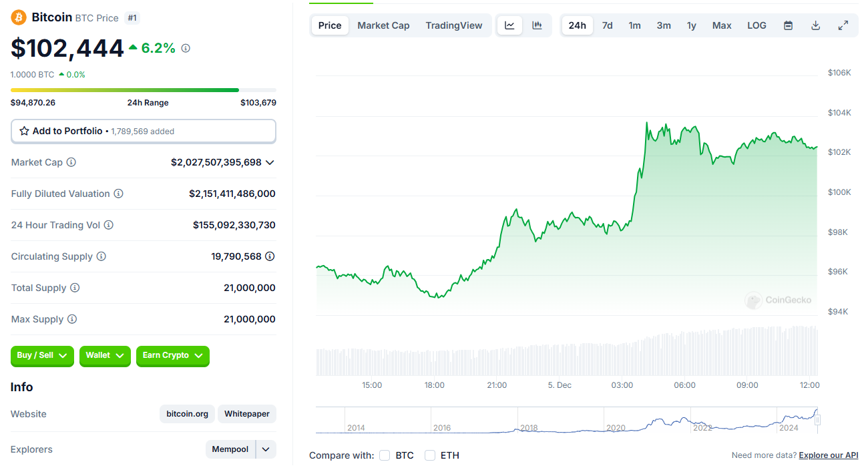This screenshot has width=868, height=468.
Task: Select the 24h time range
Action: coord(578,25)
